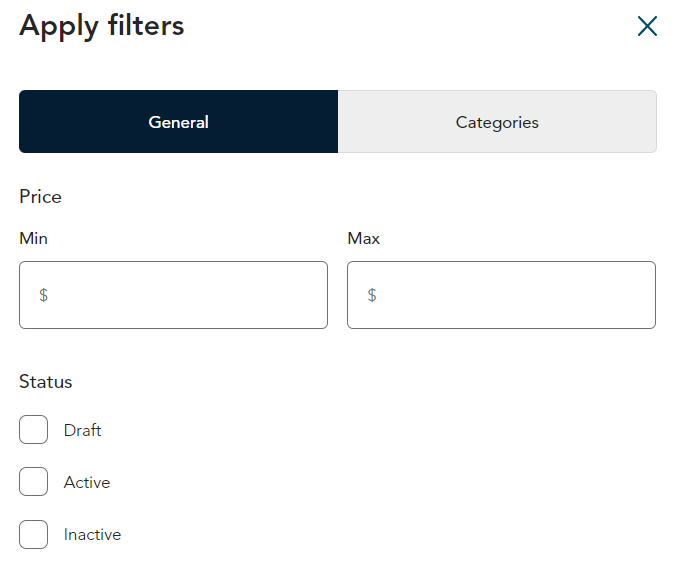This screenshot has height=576, width=683.
Task: Click the Apply filters title
Action: (x=102, y=26)
